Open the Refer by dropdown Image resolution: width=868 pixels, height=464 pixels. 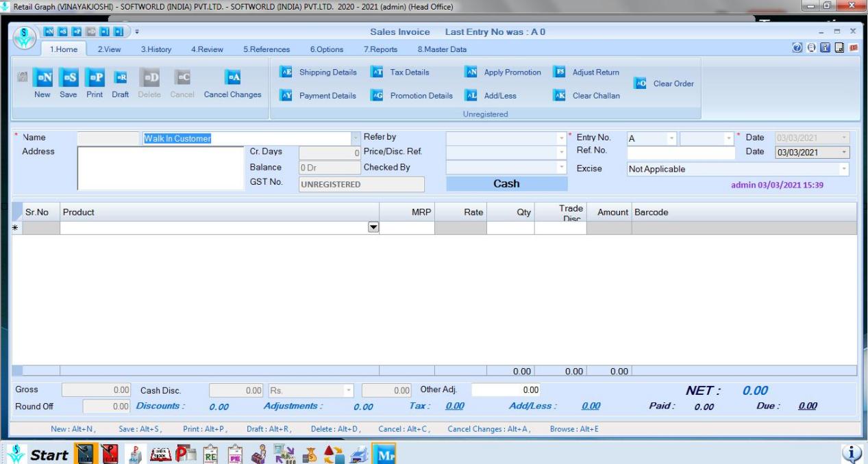562,138
